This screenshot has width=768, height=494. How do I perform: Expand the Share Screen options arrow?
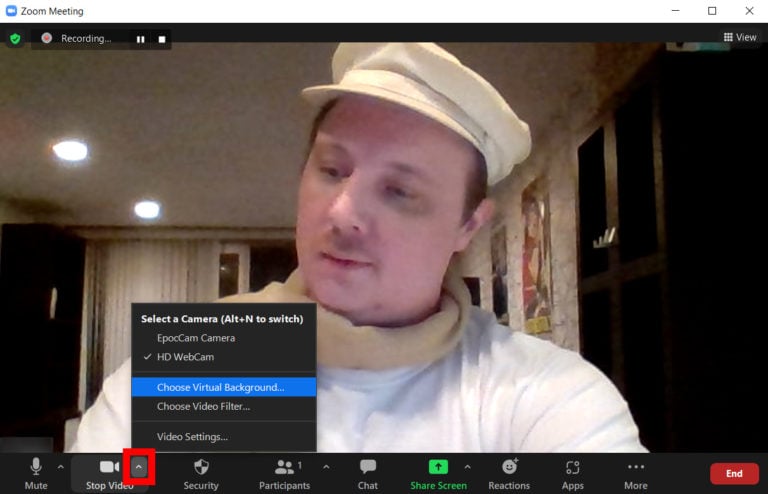pos(467,467)
